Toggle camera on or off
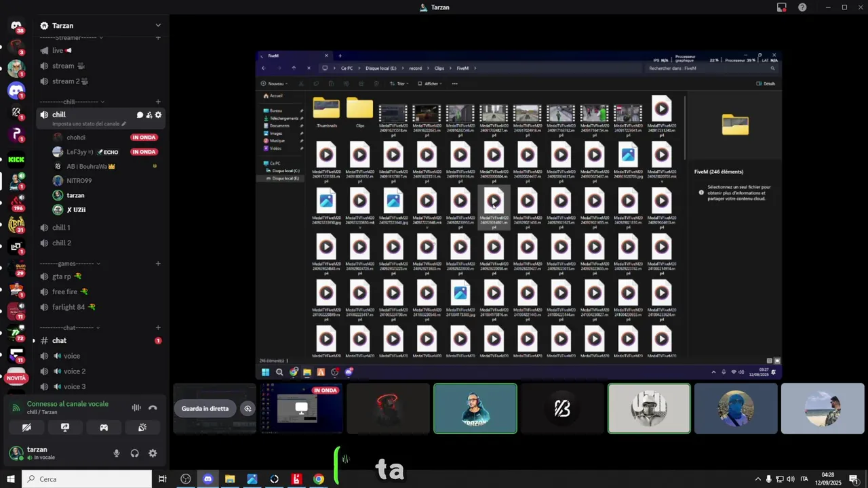This screenshot has height=488, width=868. [26, 428]
